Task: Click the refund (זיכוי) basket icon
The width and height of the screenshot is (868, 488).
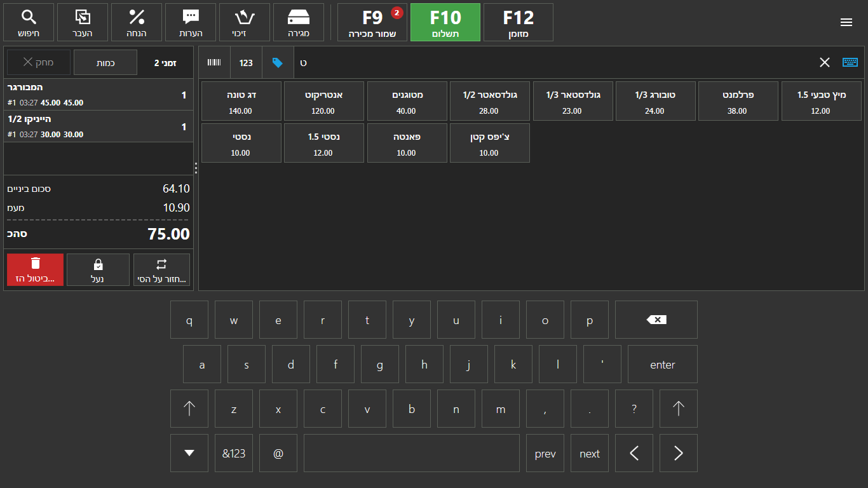Action: point(245,22)
